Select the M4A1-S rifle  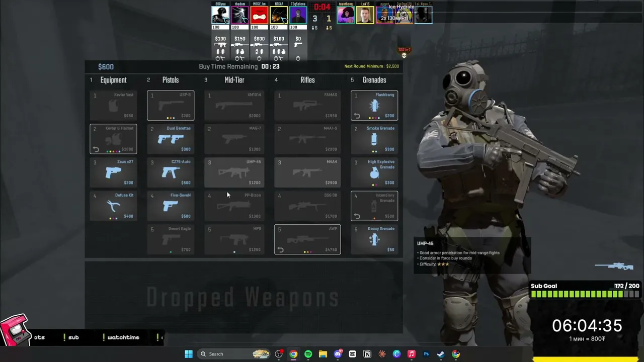click(x=307, y=139)
